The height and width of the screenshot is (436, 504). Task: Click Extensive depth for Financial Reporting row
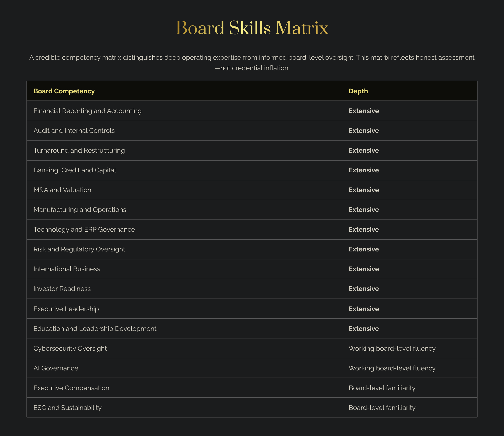pos(364,111)
